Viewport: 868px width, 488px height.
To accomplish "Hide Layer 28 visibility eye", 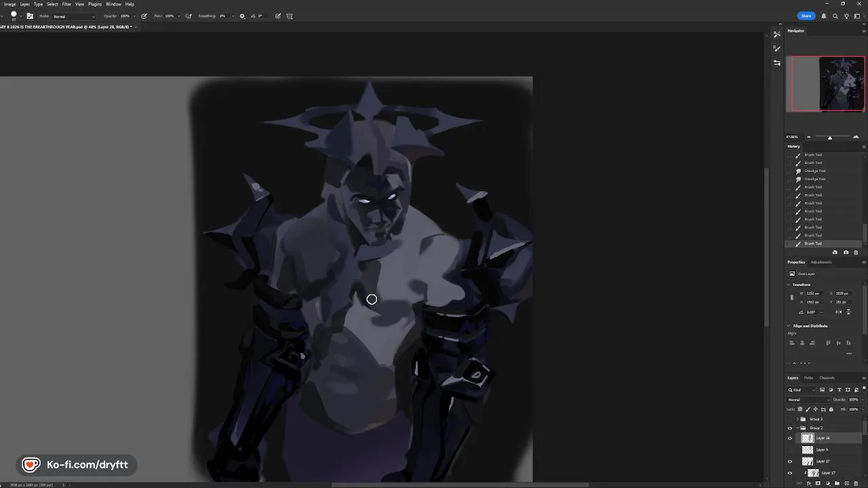I will [x=790, y=439].
